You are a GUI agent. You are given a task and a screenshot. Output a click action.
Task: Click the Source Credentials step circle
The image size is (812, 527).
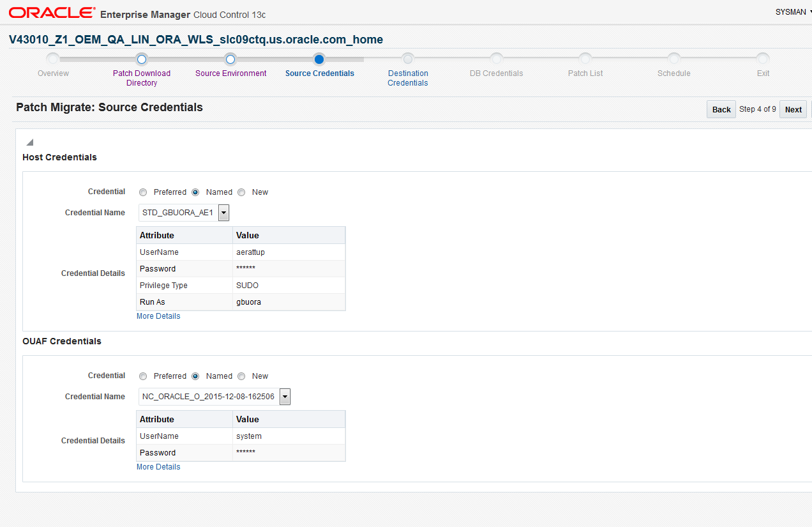pyautogui.click(x=319, y=59)
